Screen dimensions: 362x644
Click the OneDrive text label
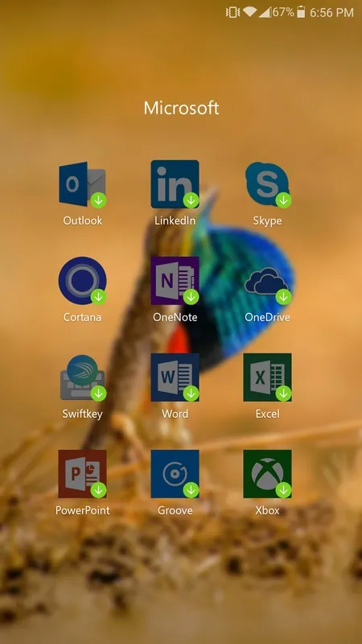pyautogui.click(x=268, y=317)
